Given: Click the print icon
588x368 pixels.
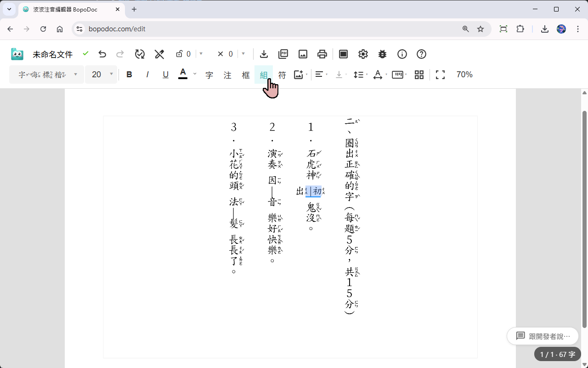Looking at the screenshot, I should (x=322, y=54).
